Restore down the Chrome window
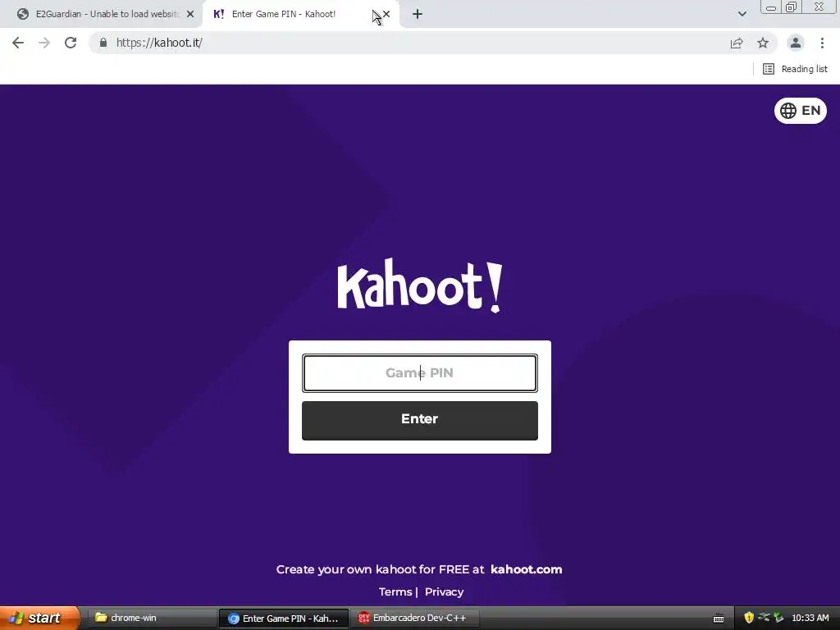The height and width of the screenshot is (630, 840). [x=791, y=7]
